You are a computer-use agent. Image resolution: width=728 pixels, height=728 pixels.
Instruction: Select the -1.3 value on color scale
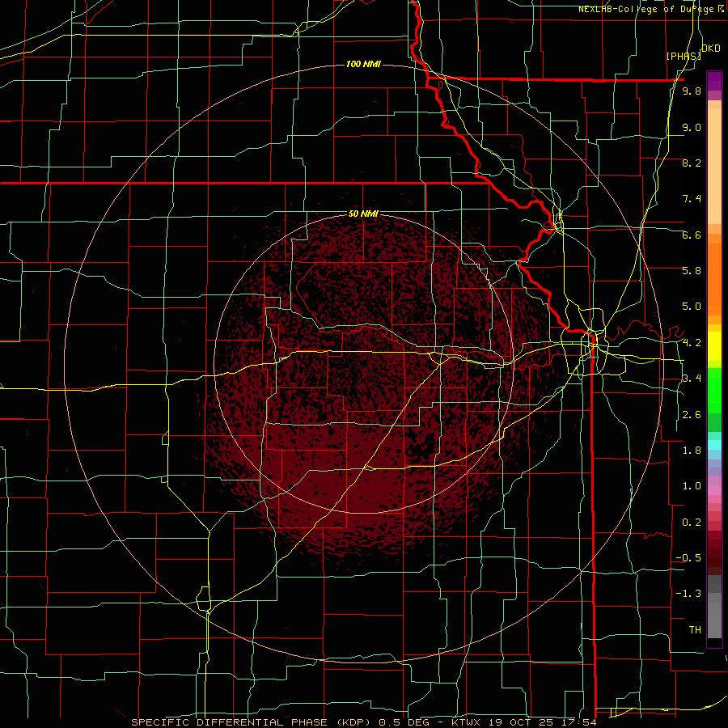(688, 594)
